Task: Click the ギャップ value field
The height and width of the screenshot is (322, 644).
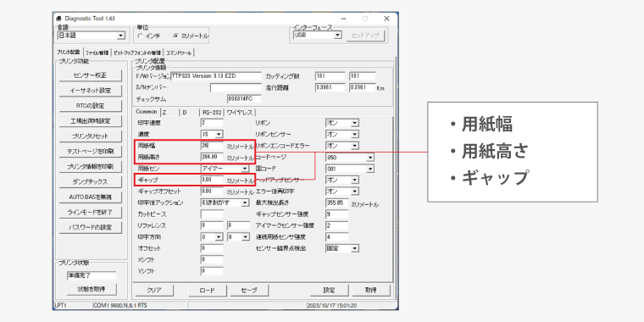Action: pyautogui.click(x=212, y=180)
